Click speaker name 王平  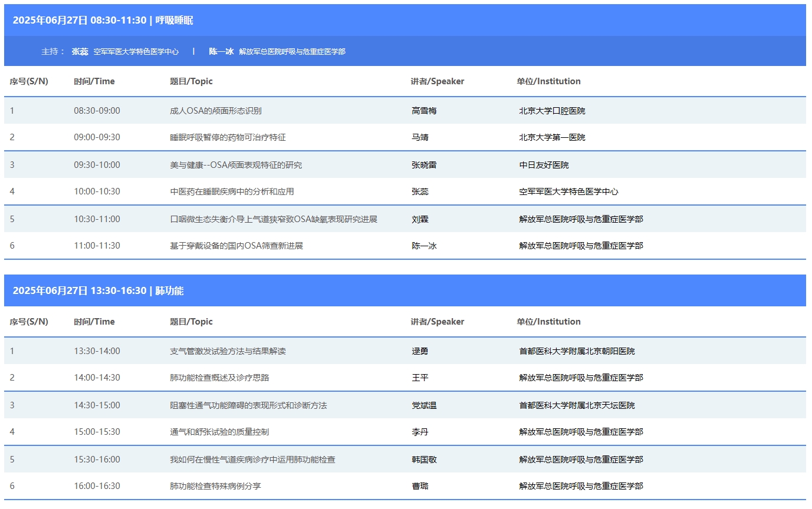coord(420,378)
